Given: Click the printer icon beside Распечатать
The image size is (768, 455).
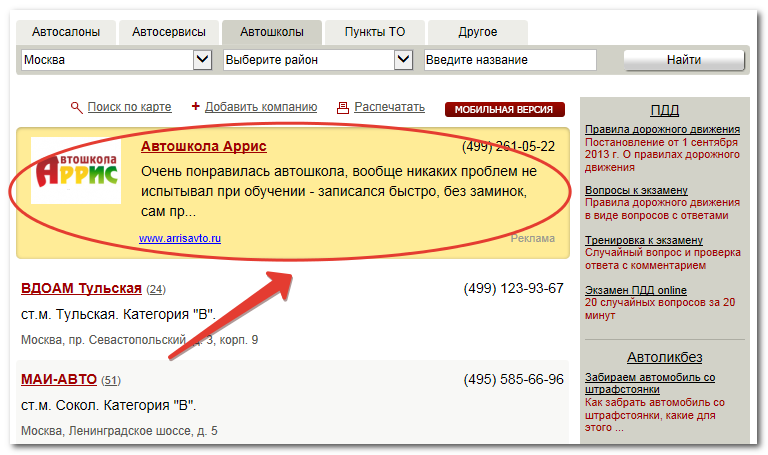Looking at the screenshot, I should [343, 108].
